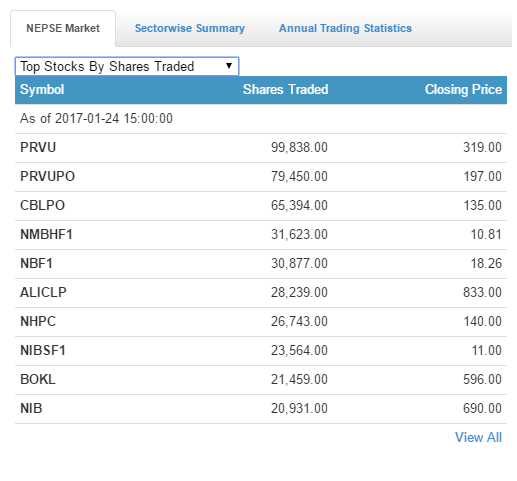Click the 23,564.00 shares traded value

299,350
